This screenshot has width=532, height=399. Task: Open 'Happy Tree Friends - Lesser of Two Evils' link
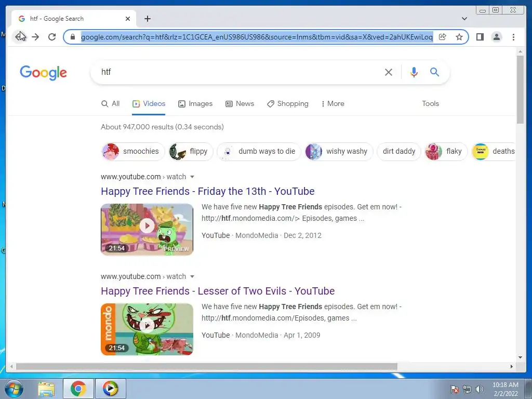tap(218, 291)
